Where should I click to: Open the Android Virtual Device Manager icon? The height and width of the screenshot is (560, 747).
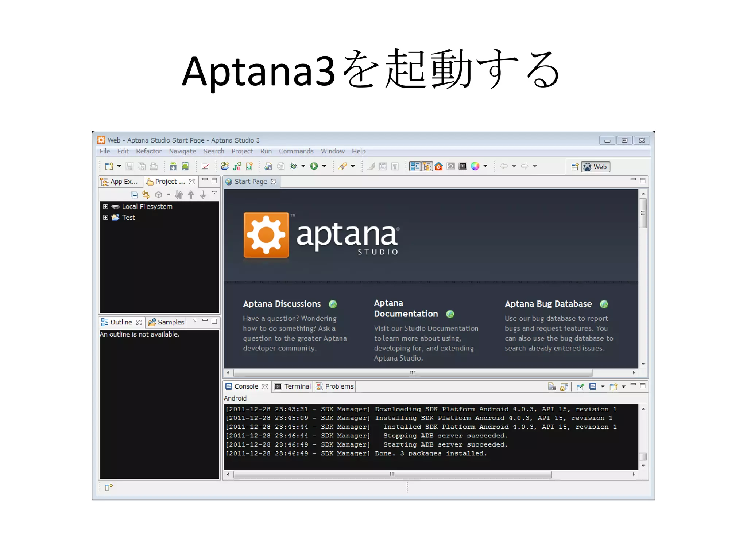185,166
